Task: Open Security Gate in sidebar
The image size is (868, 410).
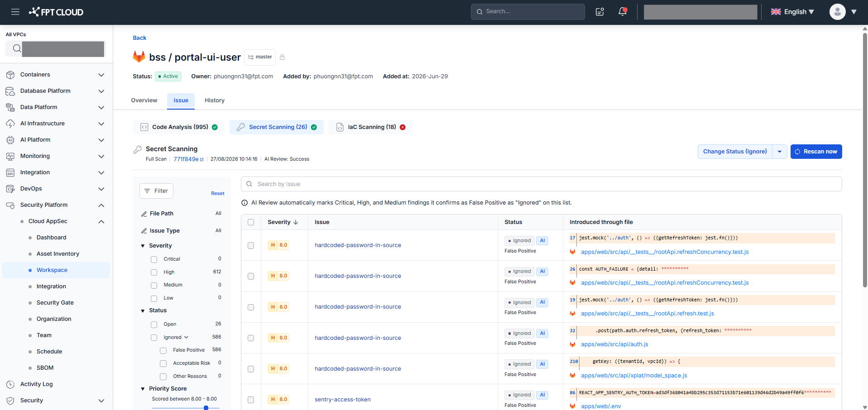Action: (x=55, y=303)
